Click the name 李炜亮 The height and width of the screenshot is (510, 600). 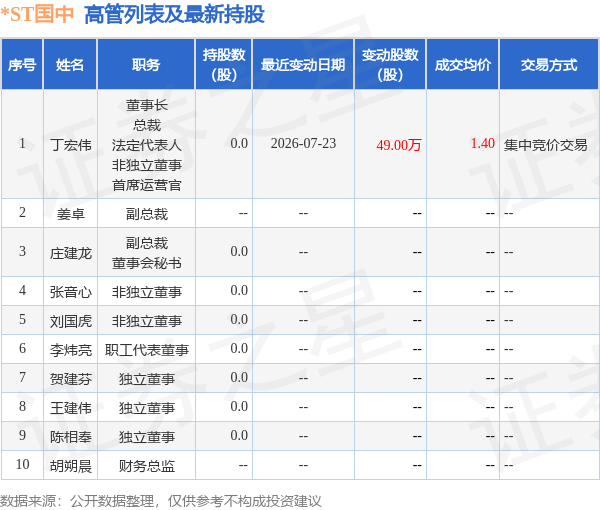point(71,350)
